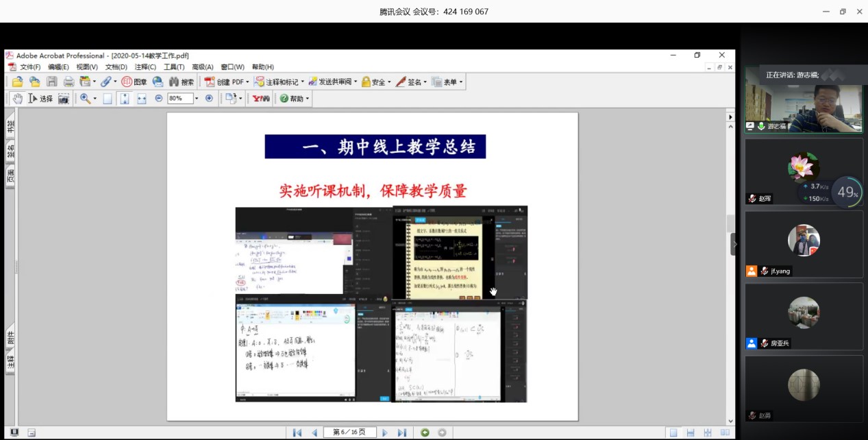868x440 pixels.
Task: Enable single page layout in status bar
Action: coord(673,432)
